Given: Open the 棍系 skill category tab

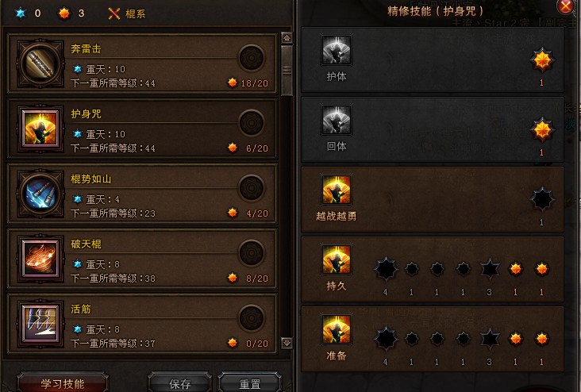Looking at the screenshot, I should tap(127, 13).
